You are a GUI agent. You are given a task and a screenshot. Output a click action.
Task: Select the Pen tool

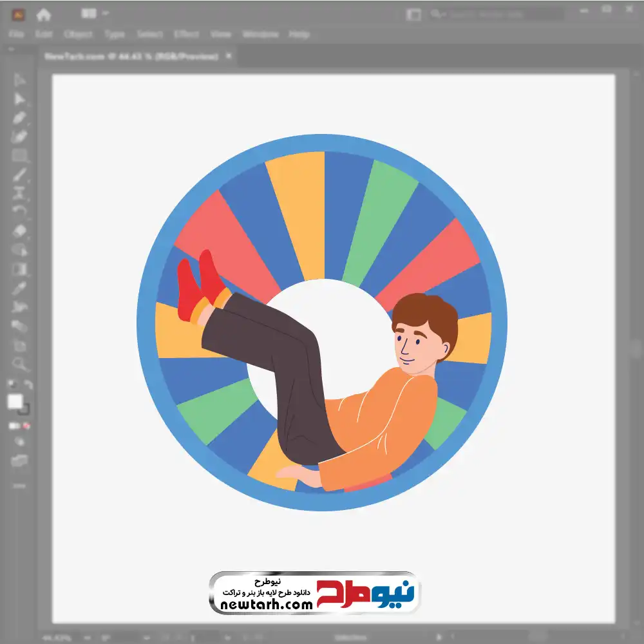click(19, 117)
